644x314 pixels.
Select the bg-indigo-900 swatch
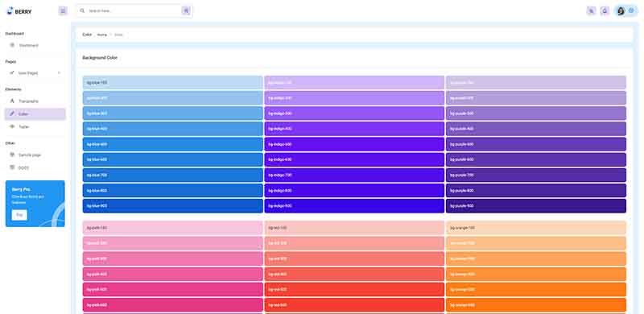coord(354,206)
